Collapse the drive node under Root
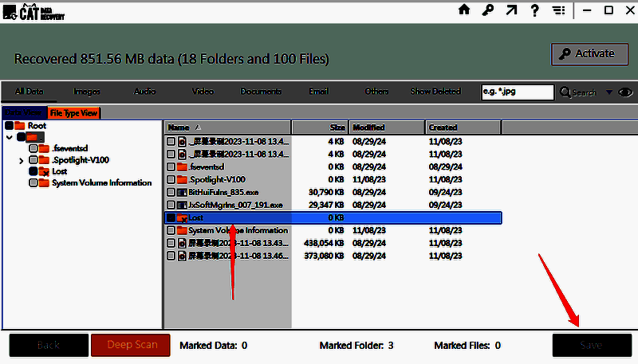This screenshot has height=364, width=638. (9, 137)
